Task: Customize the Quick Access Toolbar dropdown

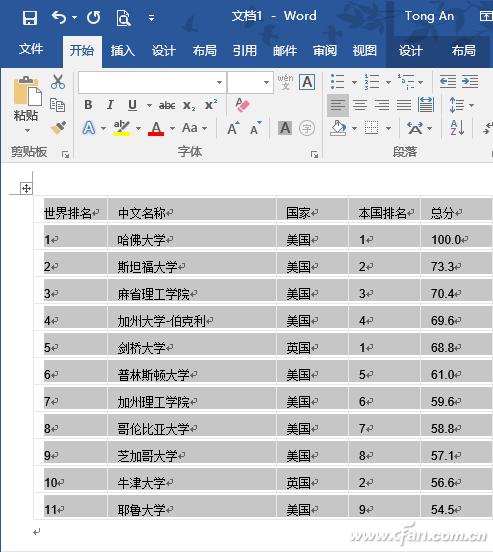Action: click(151, 18)
